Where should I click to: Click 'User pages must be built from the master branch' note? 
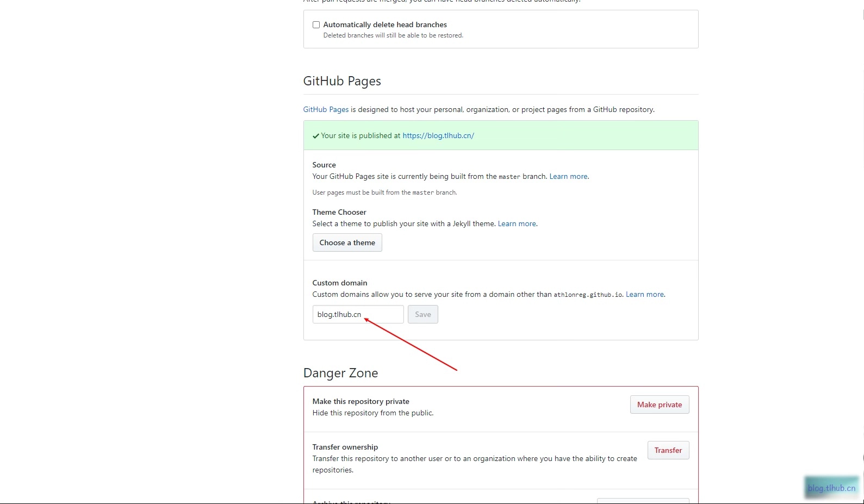pyautogui.click(x=384, y=192)
